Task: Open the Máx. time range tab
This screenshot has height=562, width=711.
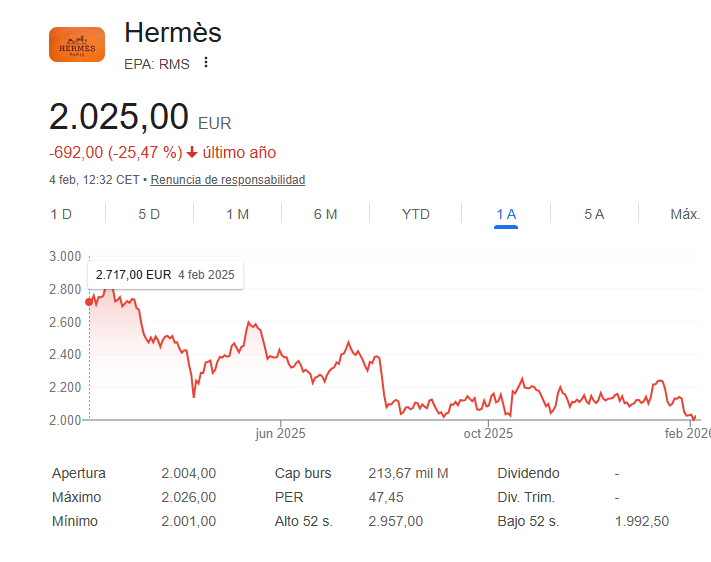Action: (685, 214)
